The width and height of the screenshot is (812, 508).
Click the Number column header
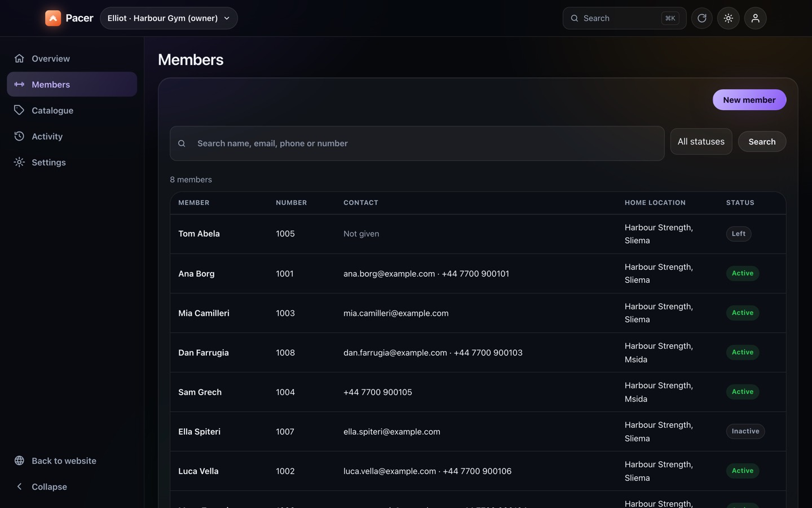(x=292, y=203)
